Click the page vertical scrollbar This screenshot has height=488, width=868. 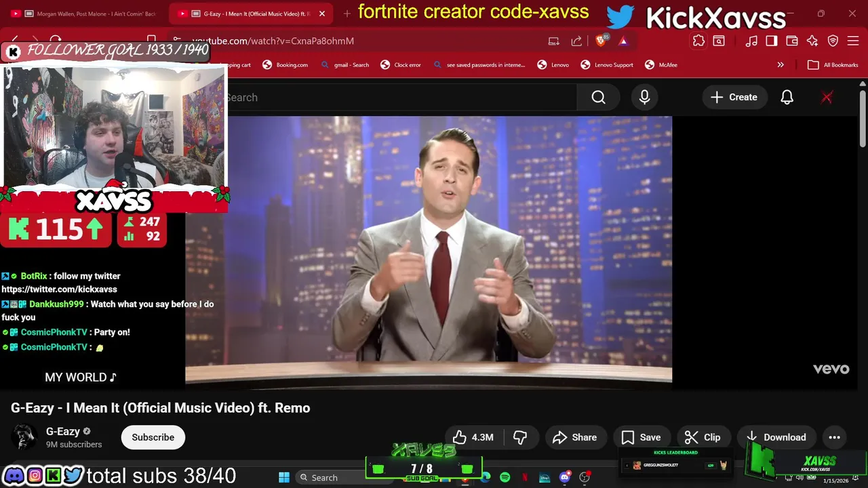coord(863,119)
